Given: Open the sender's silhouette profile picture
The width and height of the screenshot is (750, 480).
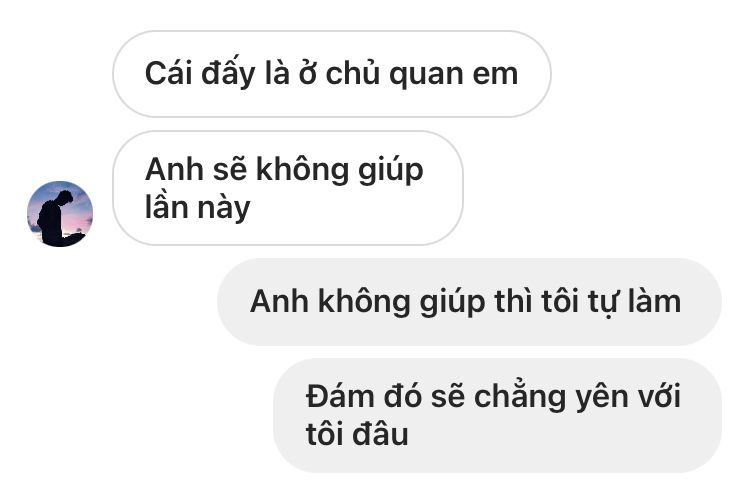Looking at the screenshot, I should tap(60, 214).
